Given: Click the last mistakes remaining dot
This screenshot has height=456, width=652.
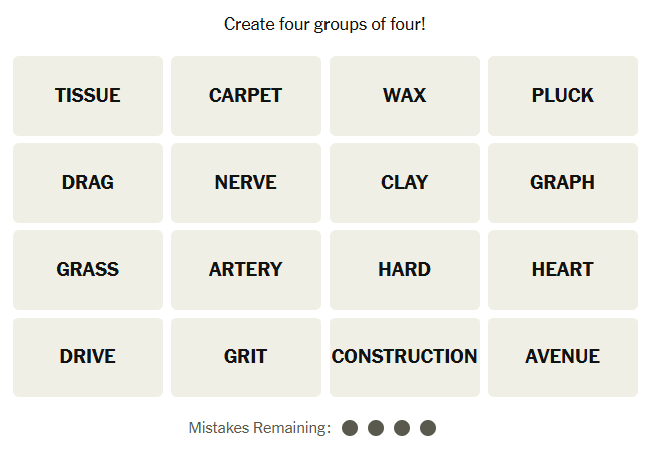Looking at the screenshot, I should click(x=428, y=428).
